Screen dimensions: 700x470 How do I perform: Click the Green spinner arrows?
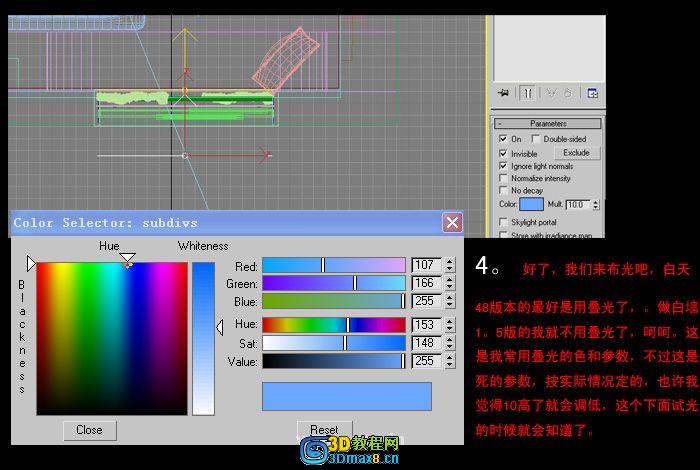450,283
